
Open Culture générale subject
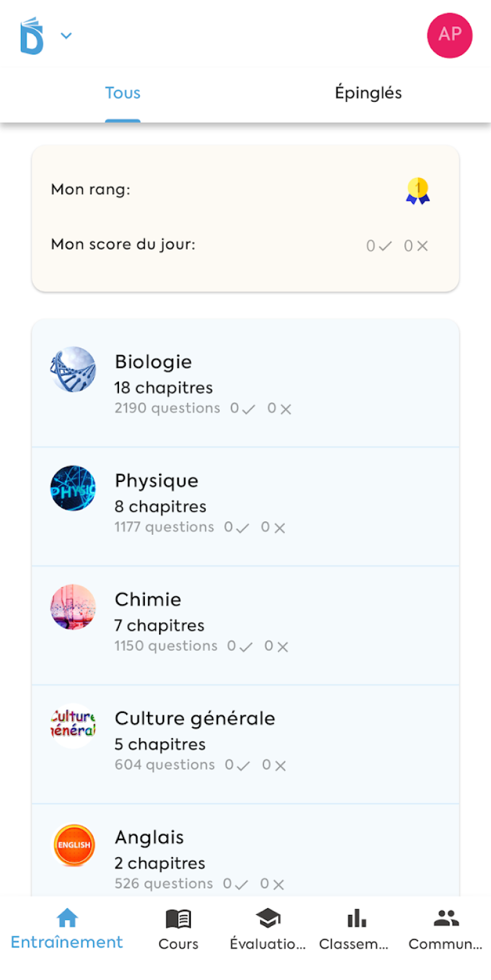pyautogui.click(x=245, y=741)
